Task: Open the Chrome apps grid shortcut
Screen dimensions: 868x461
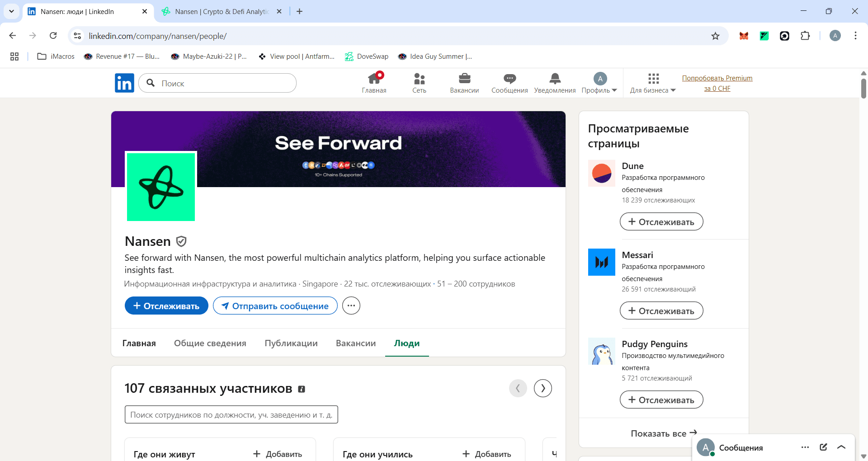Action: tap(14, 56)
